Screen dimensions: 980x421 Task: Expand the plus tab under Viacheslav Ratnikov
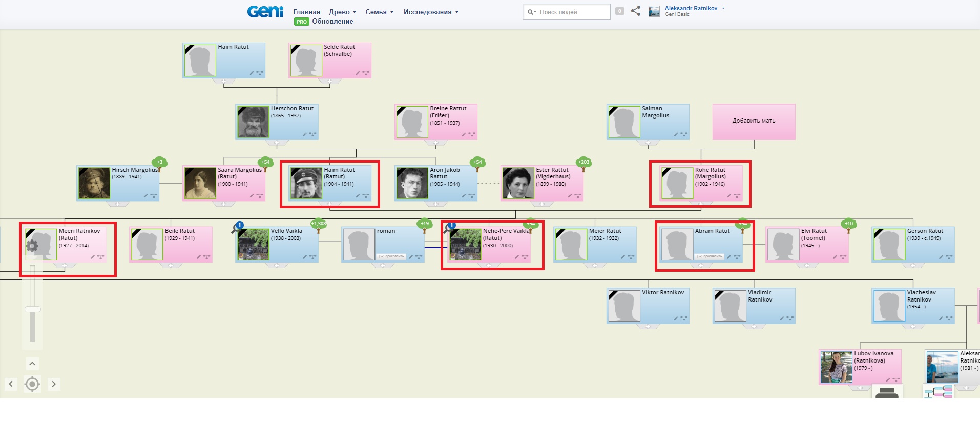pyautogui.click(x=913, y=327)
